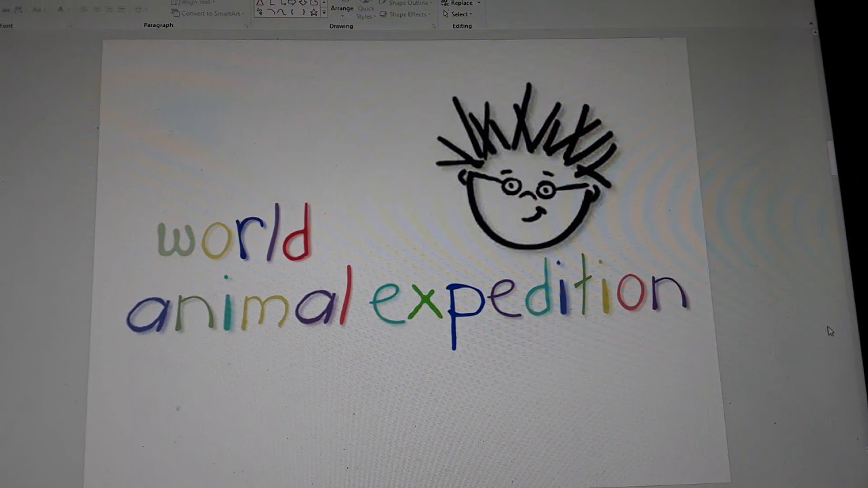Select the "animal" word on the slide
868x488 pixels.
click(239, 300)
